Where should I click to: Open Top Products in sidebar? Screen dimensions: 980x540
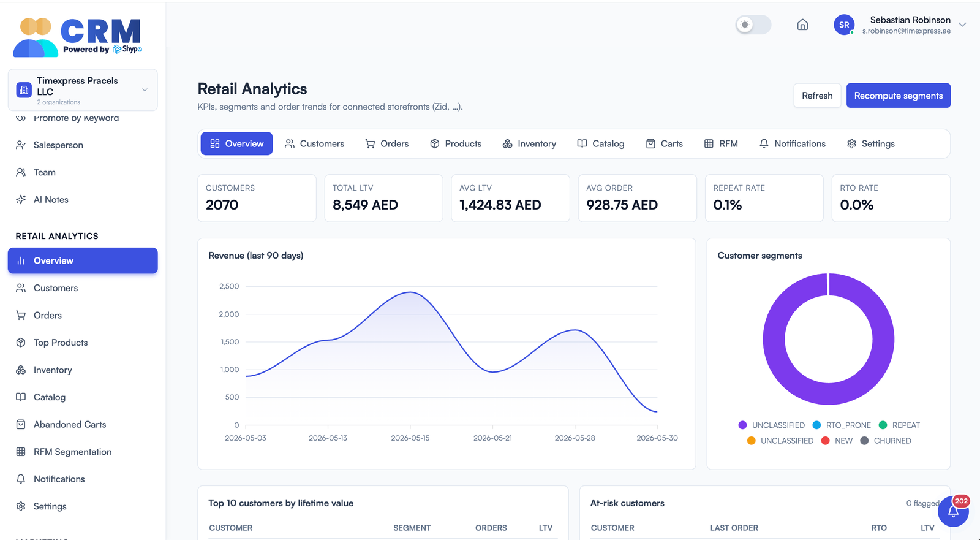tap(83, 343)
